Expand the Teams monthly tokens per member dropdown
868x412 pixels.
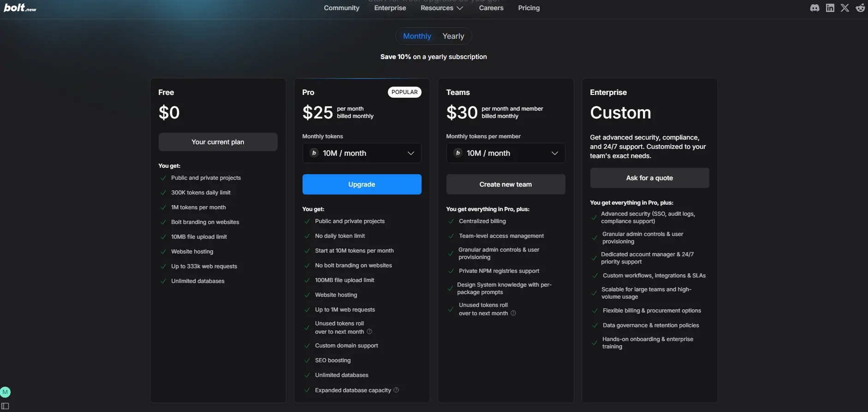[506, 153]
